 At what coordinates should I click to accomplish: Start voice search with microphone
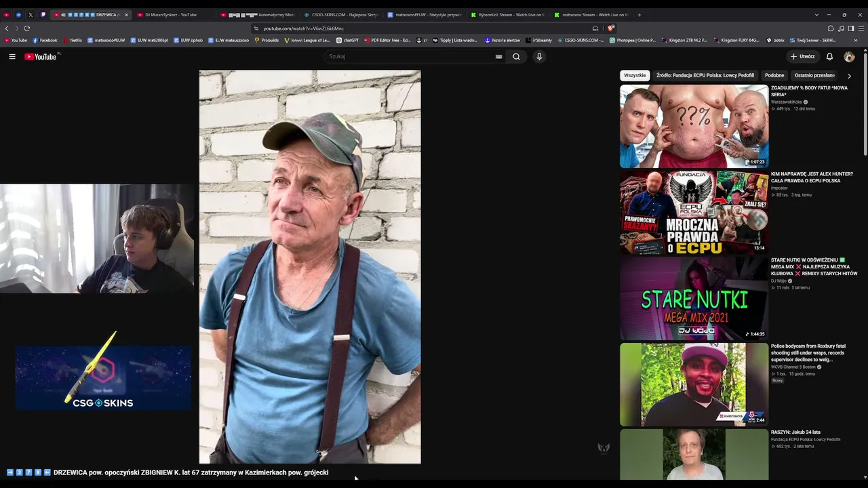pos(539,56)
